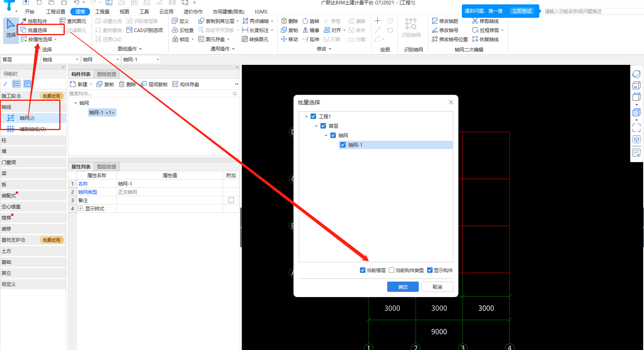Click the 修剪轴线 tool
644x350 pixels.
click(x=486, y=21)
